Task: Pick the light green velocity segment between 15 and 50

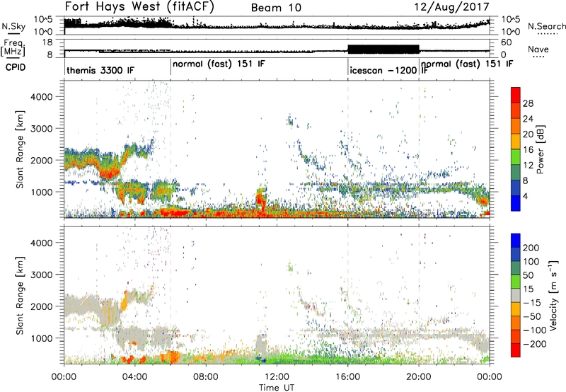Action: click(516, 282)
